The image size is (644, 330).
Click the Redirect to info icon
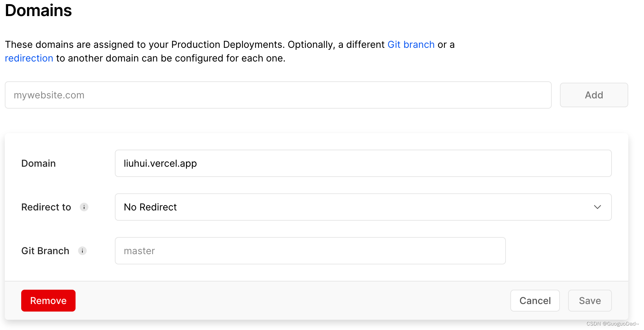(84, 207)
